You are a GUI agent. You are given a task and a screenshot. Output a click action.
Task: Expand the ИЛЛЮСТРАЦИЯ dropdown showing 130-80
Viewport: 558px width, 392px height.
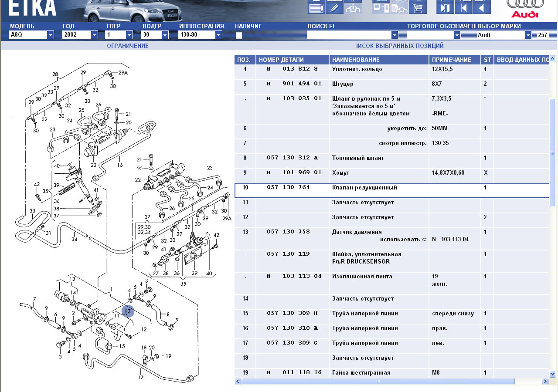[x=219, y=35]
